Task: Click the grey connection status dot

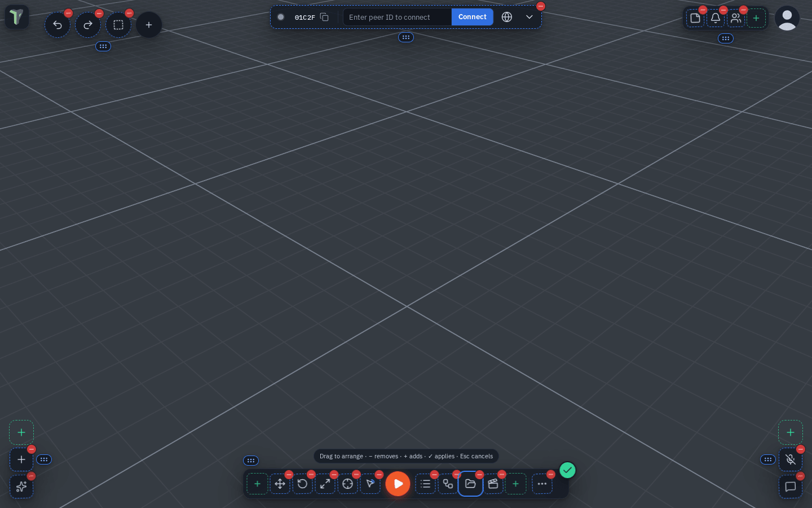Action: point(281,17)
